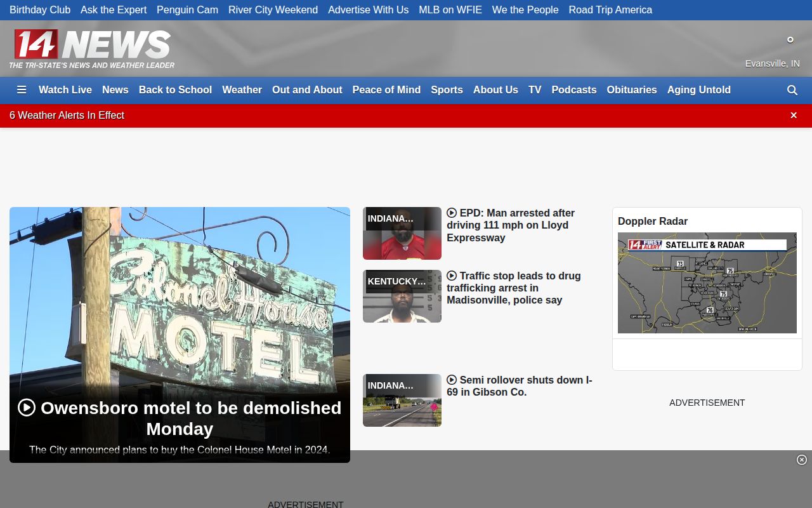This screenshot has width=812, height=508.
Task: Go to Sports section
Action: point(447,90)
